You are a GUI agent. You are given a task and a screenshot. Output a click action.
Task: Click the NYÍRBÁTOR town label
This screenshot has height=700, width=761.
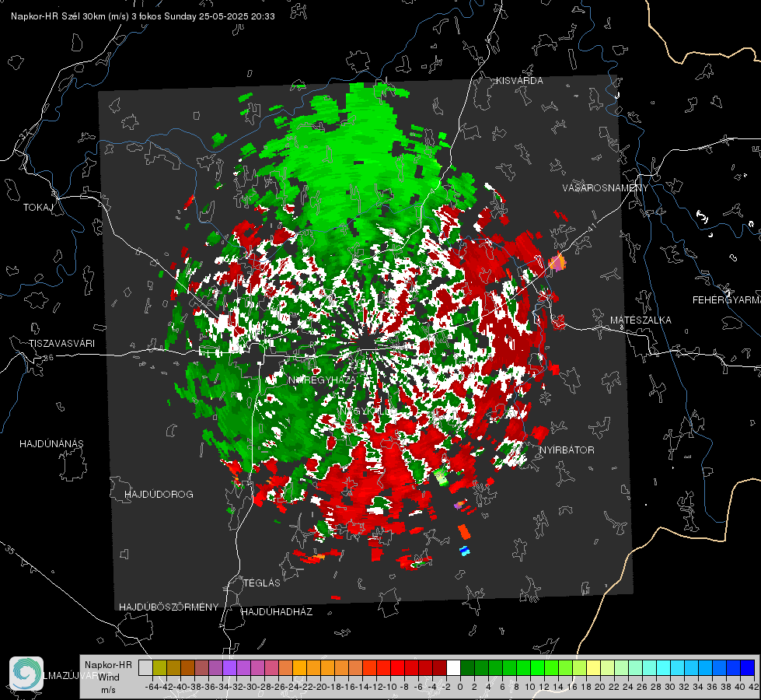point(567,450)
